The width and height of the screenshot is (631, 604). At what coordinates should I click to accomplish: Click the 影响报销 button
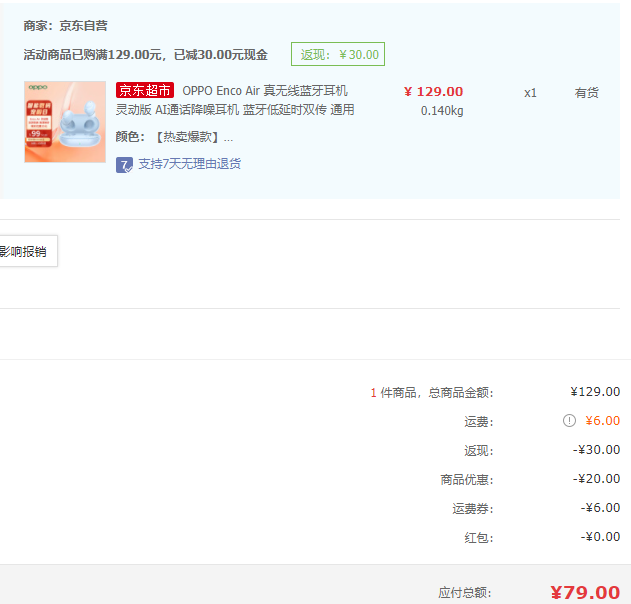(28, 251)
